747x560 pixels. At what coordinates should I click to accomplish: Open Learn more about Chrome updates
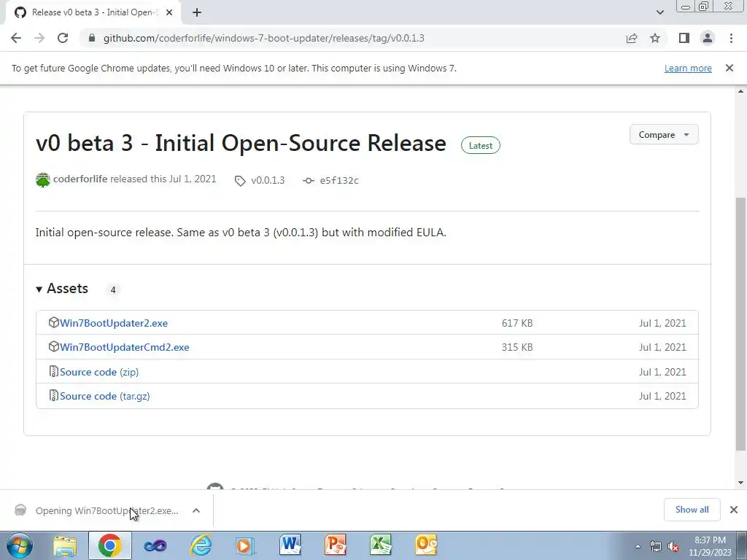(x=688, y=68)
